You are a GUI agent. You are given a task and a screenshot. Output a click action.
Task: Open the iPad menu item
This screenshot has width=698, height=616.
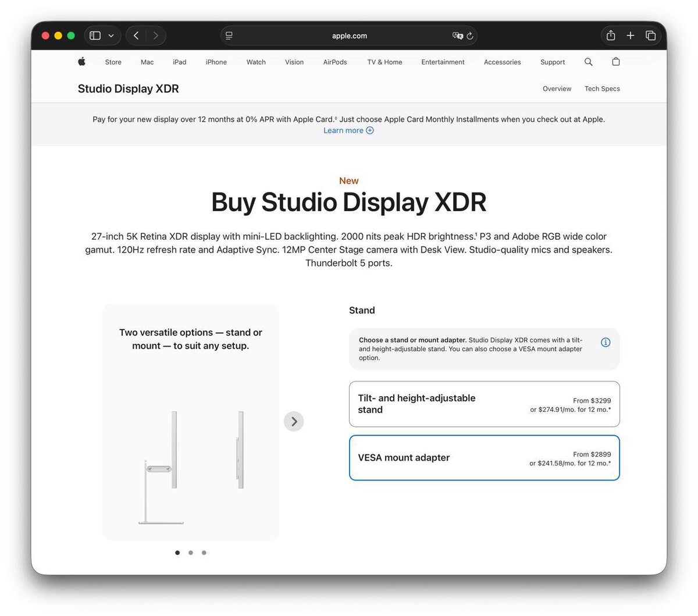(x=180, y=62)
